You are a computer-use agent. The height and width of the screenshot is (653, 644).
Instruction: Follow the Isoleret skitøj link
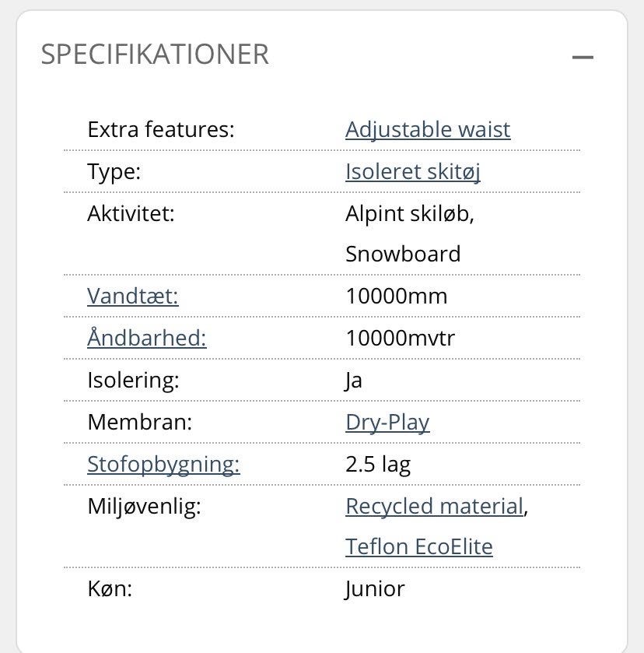pyautogui.click(x=412, y=171)
